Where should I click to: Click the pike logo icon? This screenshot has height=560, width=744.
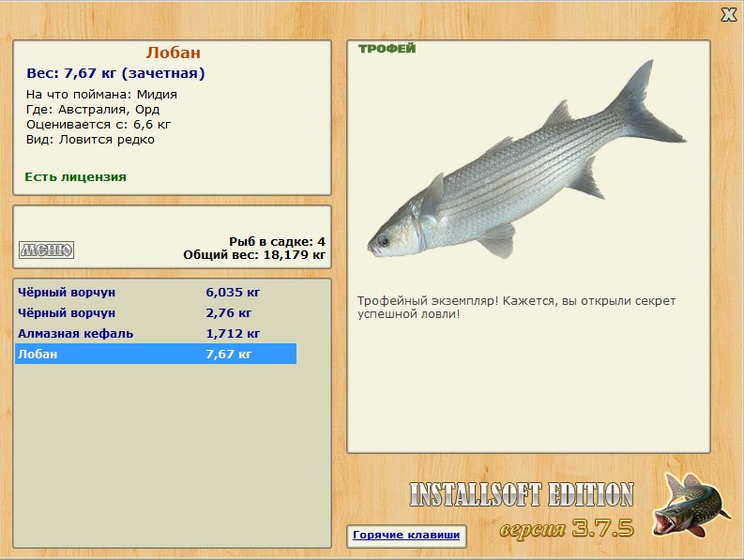click(691, 506)
